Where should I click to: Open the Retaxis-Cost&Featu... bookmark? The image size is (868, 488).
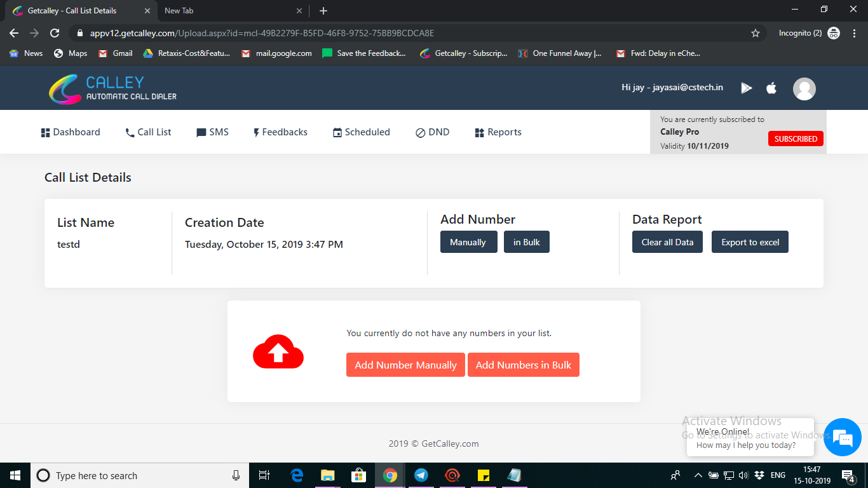(187, 53)
